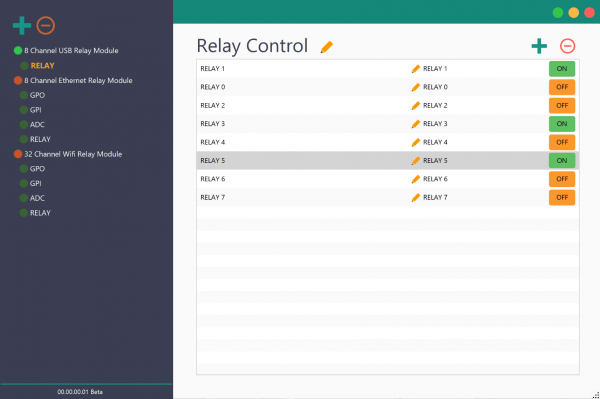Click status dot of 8 Channel Ethernet module
This screenshot has width=600, height=399.
[x=18, y=80]
